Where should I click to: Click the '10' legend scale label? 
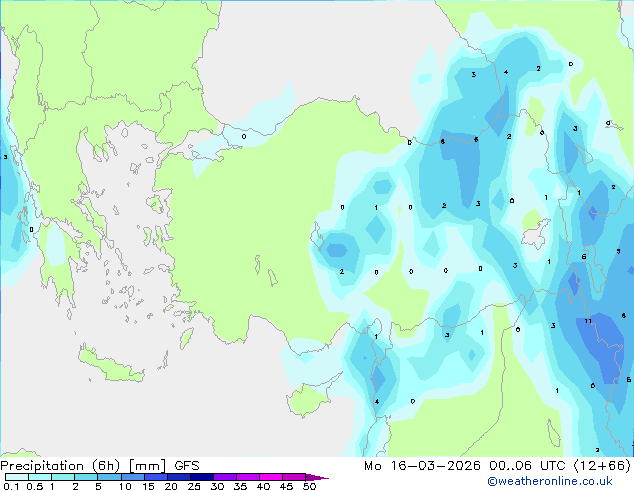pos(125,486)
